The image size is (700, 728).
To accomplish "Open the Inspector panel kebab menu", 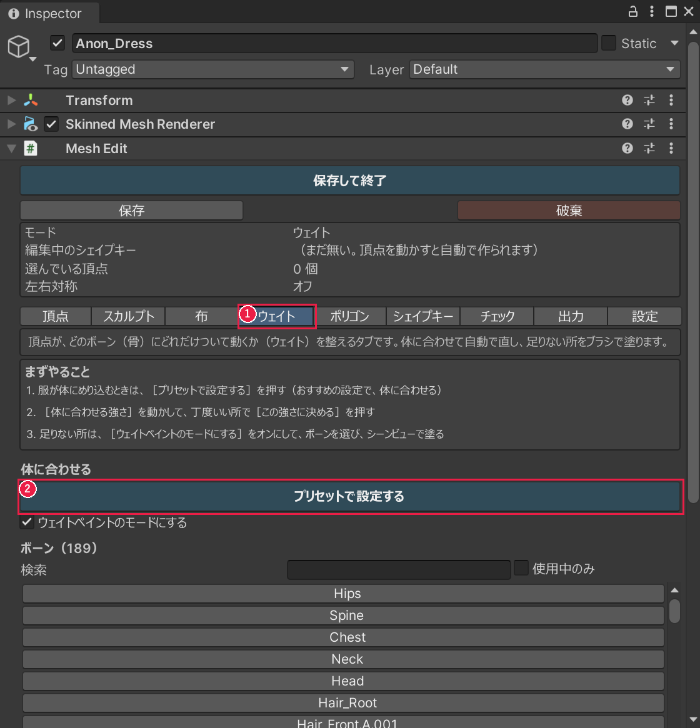I will pos(652,11).
